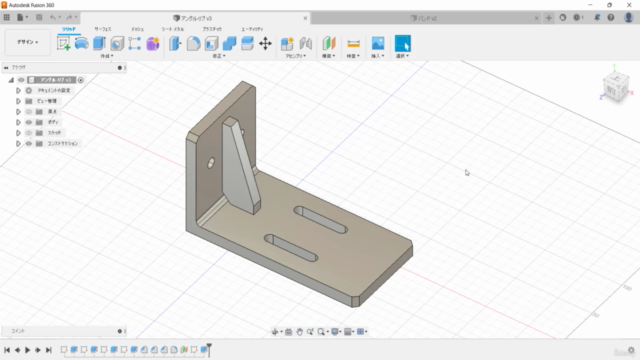This screenshot has height=360, width=640.
Task: Switch to the Mesh tab
Action: point(137,29)
